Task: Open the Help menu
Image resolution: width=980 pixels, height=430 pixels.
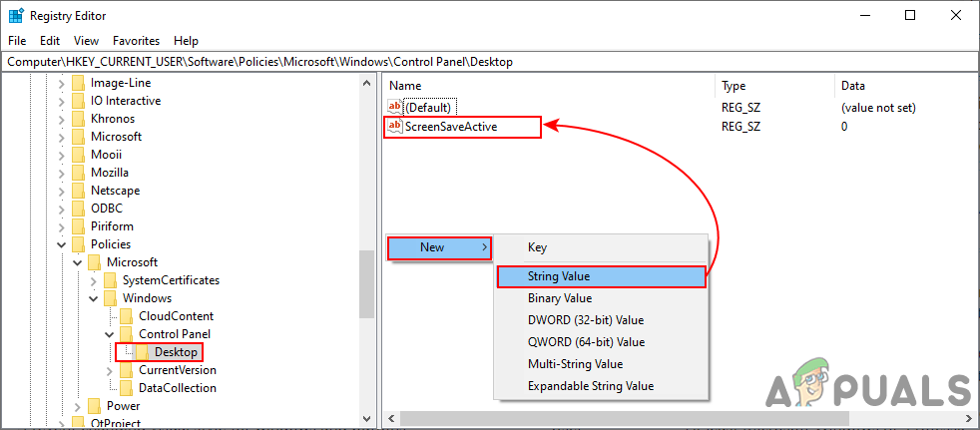Action: pyautogui.click(x=187, y=41)
